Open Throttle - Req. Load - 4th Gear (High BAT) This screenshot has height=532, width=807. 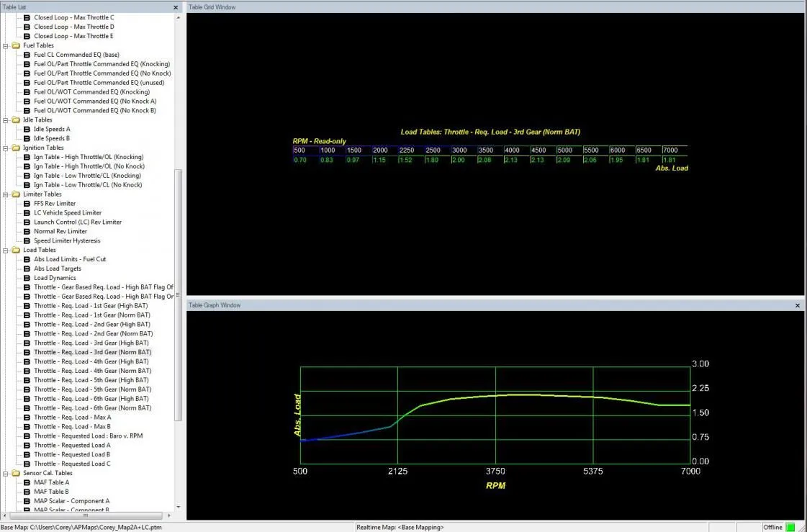91,361
